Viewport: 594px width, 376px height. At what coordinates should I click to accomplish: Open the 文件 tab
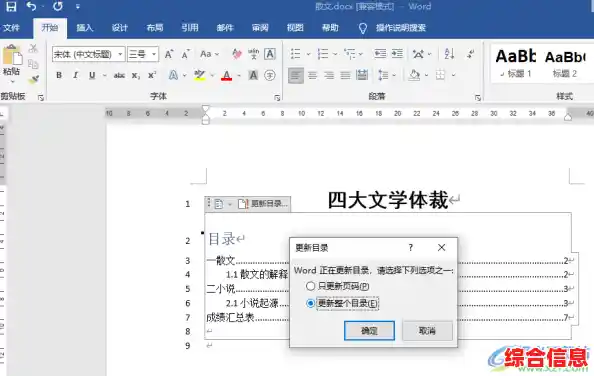click(x=11, y=28)
